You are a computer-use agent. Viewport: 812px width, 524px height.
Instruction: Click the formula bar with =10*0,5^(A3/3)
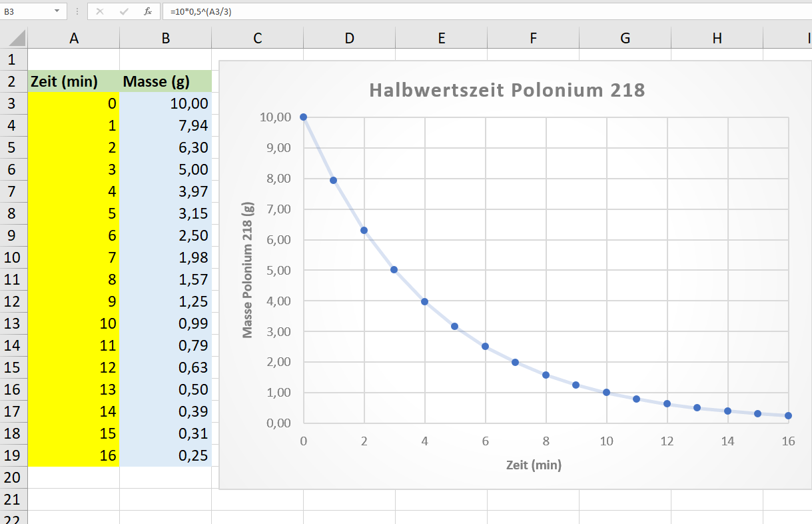(466, 11)
